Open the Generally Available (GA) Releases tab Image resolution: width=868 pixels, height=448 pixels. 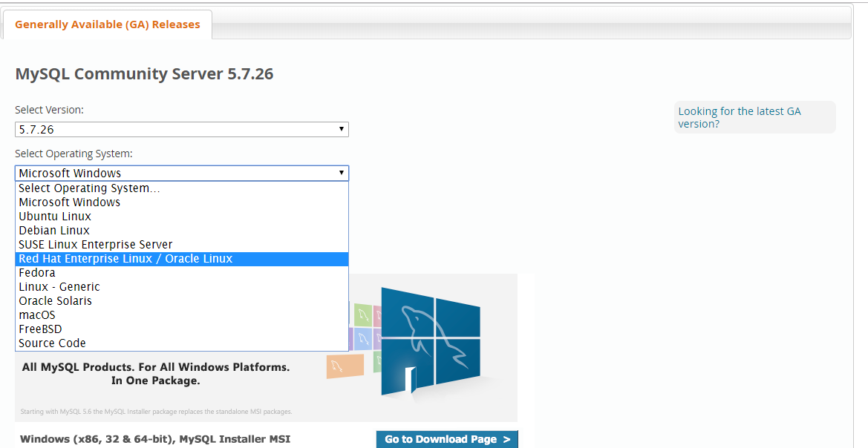coord(108,24)
